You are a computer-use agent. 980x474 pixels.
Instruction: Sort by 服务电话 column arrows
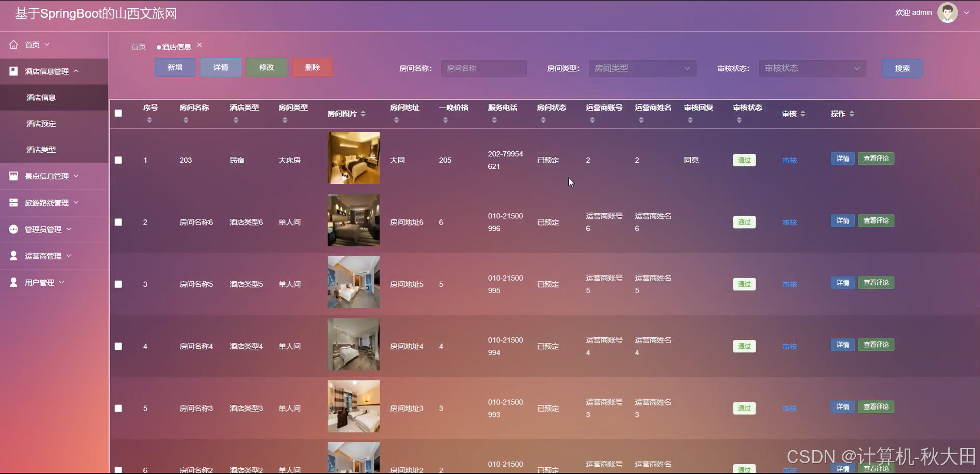point(494,120)
